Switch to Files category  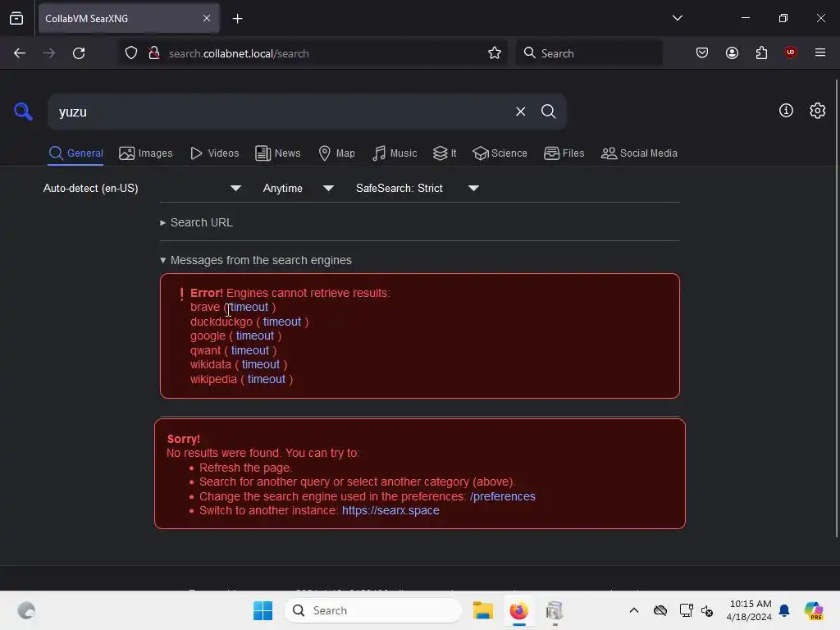click(x=564, y=153)
